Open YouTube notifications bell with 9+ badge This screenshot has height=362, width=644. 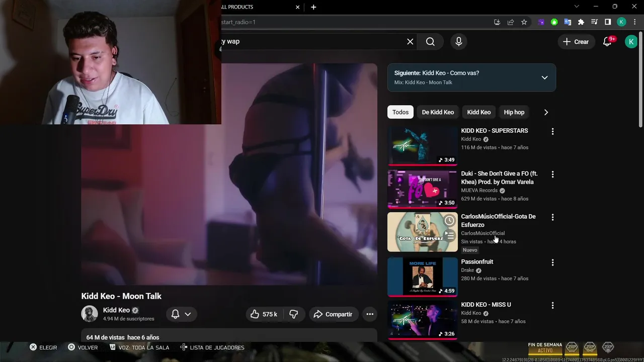[608, 42]
